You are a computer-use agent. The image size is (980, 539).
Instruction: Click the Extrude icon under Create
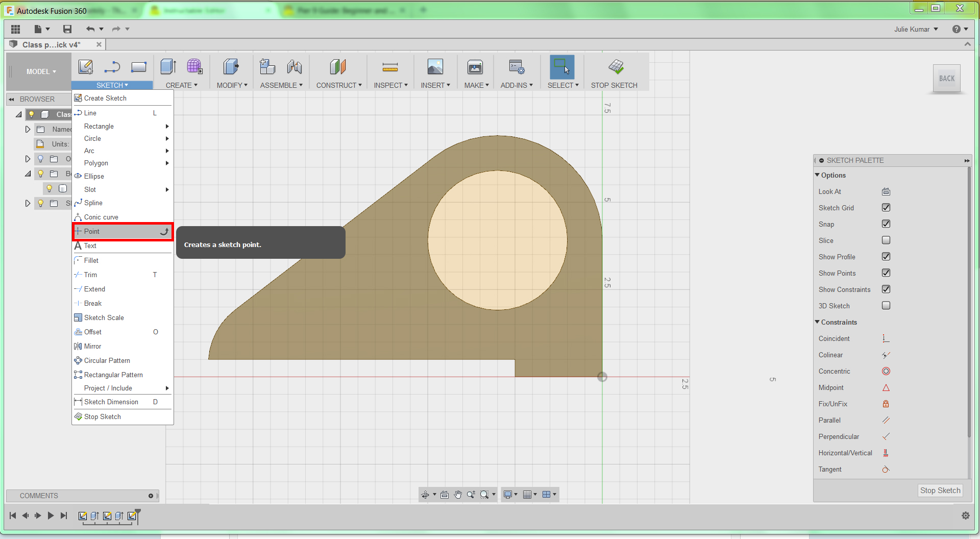click(x=168, y=67)
